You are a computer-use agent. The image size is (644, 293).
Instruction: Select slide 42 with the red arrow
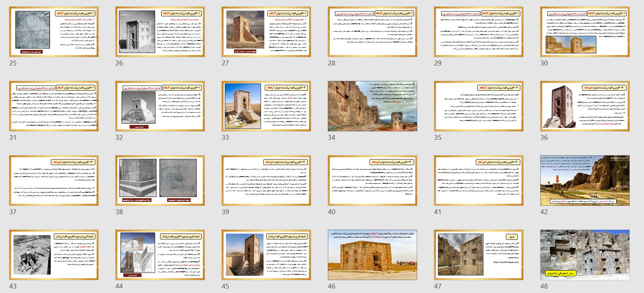click(x=585, y=181)
